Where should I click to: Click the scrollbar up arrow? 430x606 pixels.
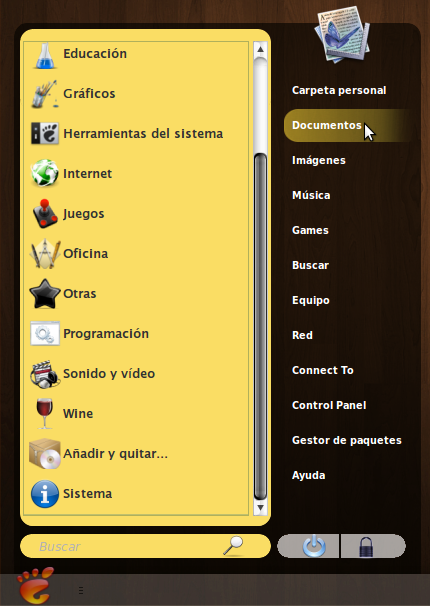pyautogui.click(x=260, y=49)
